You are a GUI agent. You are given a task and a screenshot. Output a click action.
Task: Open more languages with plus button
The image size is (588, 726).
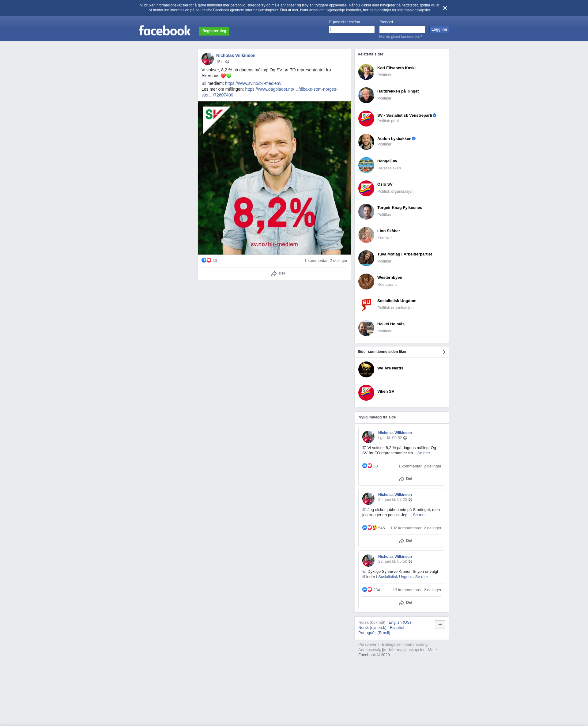coord(440,624)
